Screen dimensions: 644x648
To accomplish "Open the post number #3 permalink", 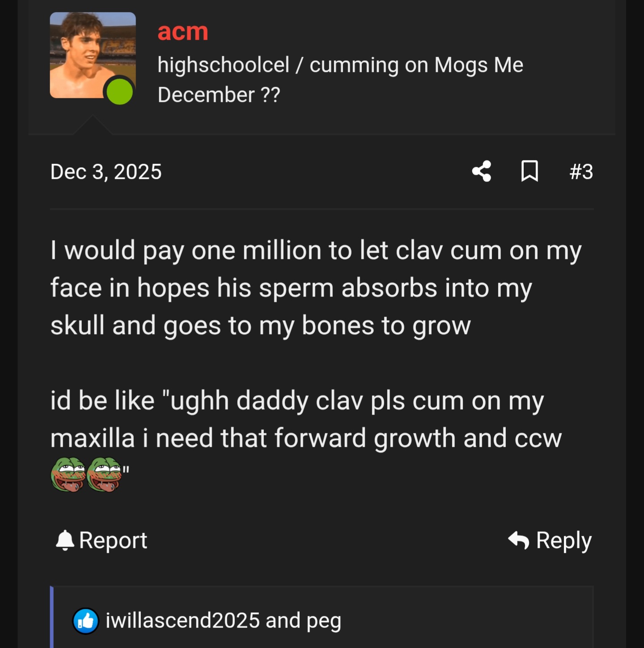I will pos(581,172).
